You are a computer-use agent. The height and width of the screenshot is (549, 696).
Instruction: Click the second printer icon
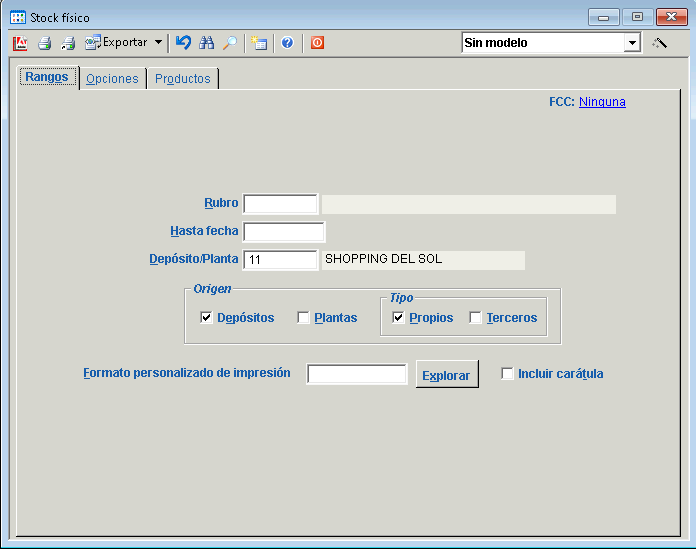[x=68, y=43]
